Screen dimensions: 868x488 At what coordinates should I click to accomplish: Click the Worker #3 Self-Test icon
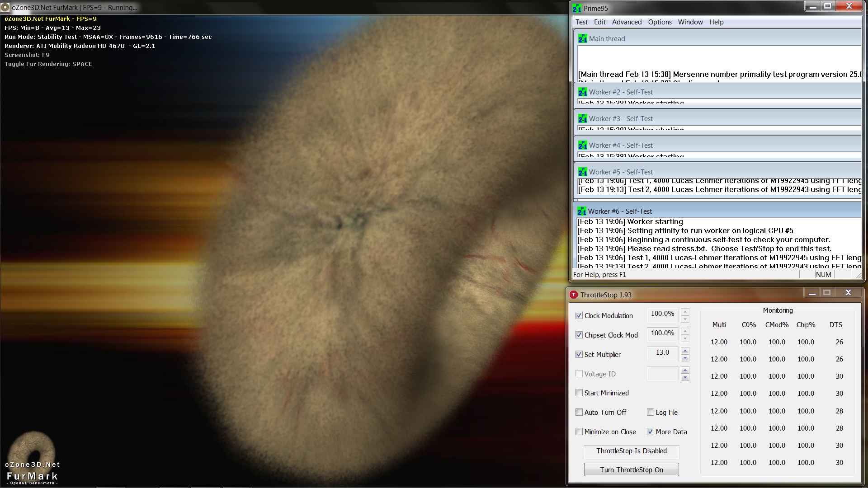(582, 119)
